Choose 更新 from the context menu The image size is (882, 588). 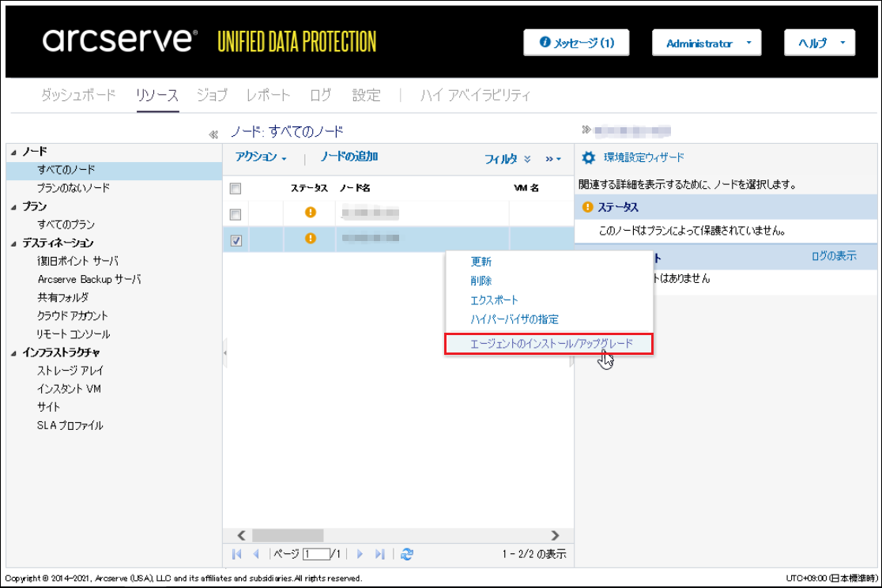(x=481, y=262)
